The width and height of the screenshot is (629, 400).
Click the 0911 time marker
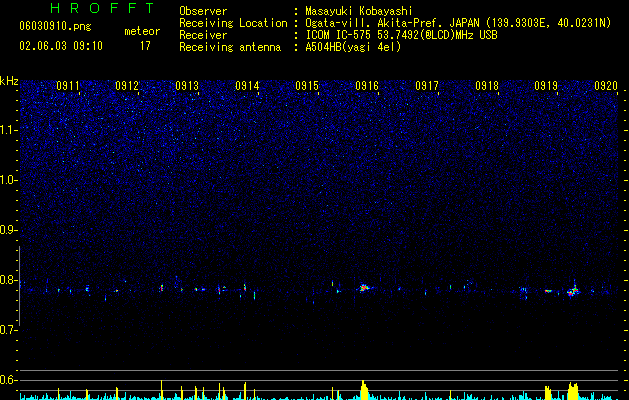[68, 86]
